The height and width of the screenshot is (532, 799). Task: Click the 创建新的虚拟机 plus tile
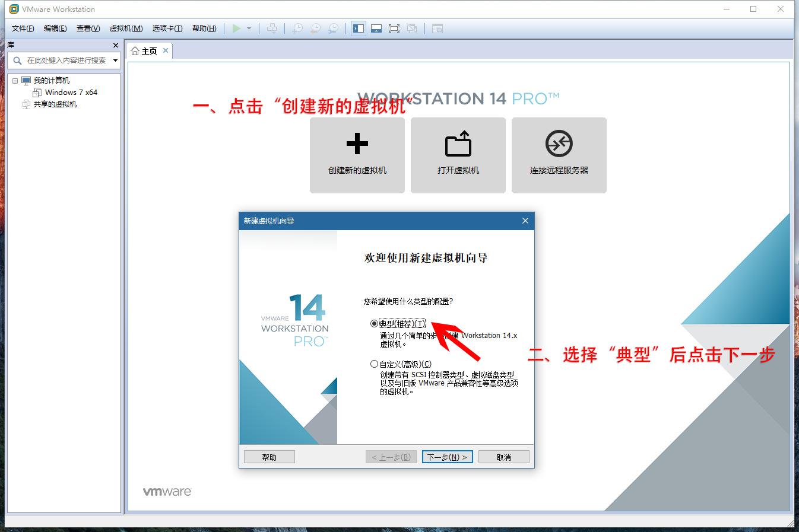357,155
